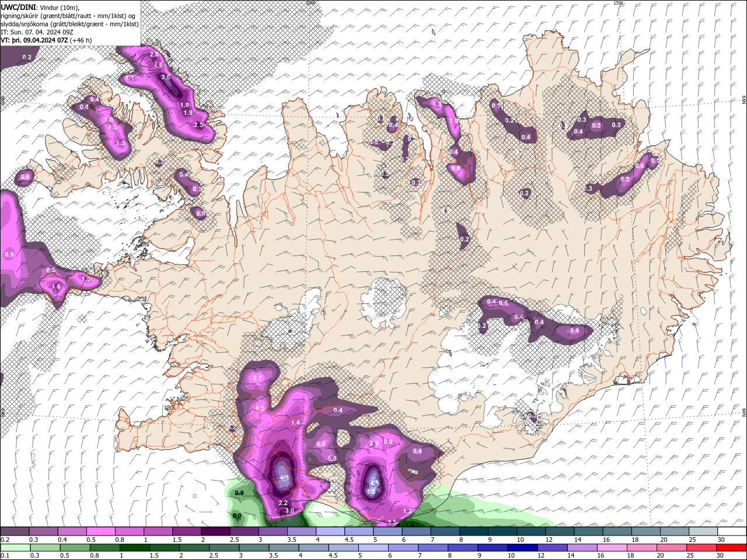Viewport: 747px width, 560px height.
Task: Click the 9 dark teal swatch in the upper legend row
Action: (501, 531)
